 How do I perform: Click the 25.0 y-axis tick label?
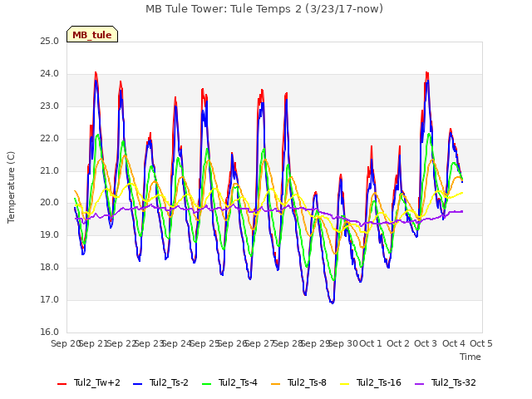(x=50, y=41)
